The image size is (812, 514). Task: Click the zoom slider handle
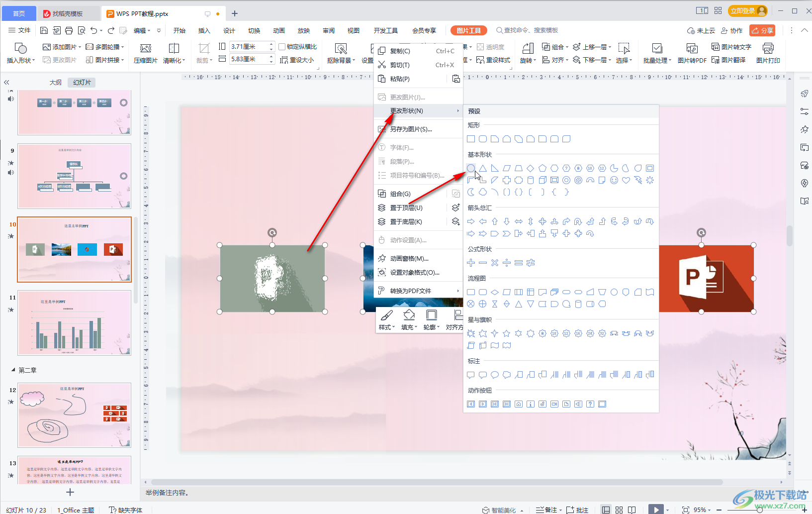[x=759, y=510]
